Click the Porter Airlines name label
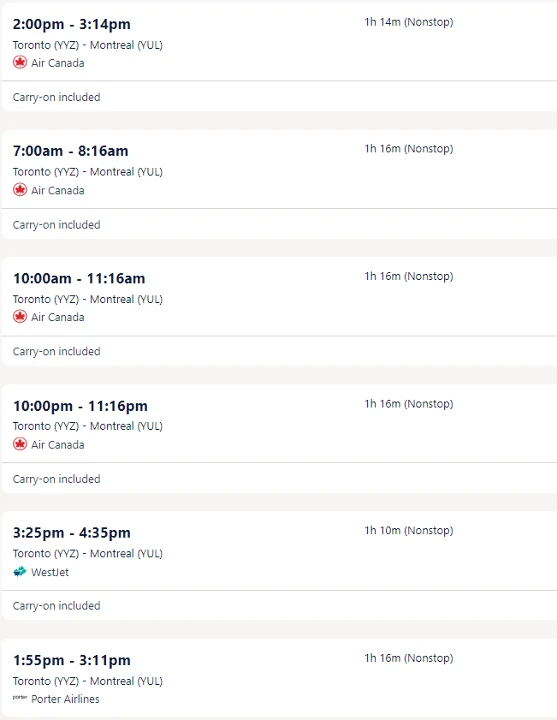The height and width of the screenshot is (720, 557). coord(65,699)
